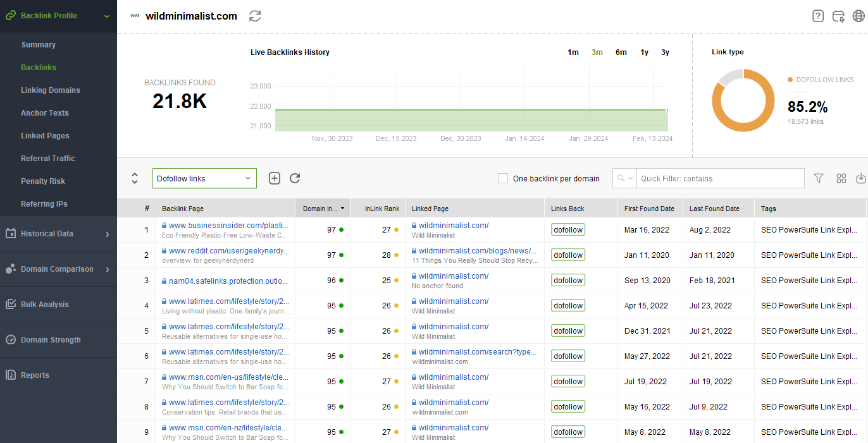Open the help question mark icon

tap(818, 16)
